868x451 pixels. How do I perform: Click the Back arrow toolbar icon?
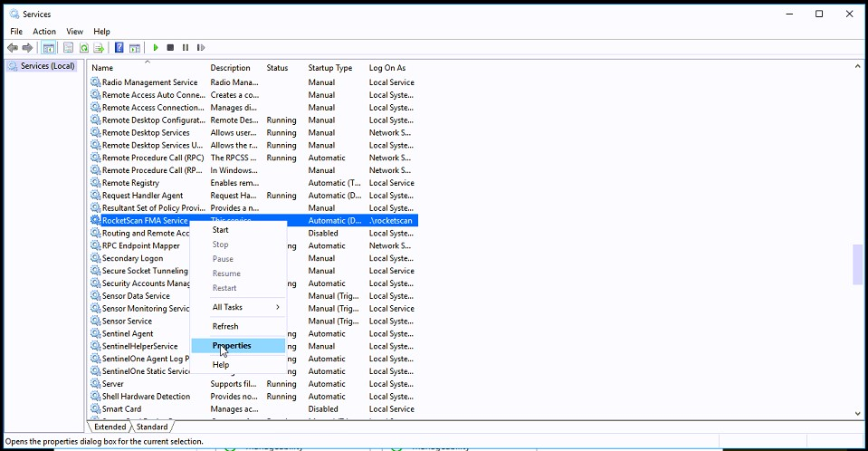coord(12,48)
